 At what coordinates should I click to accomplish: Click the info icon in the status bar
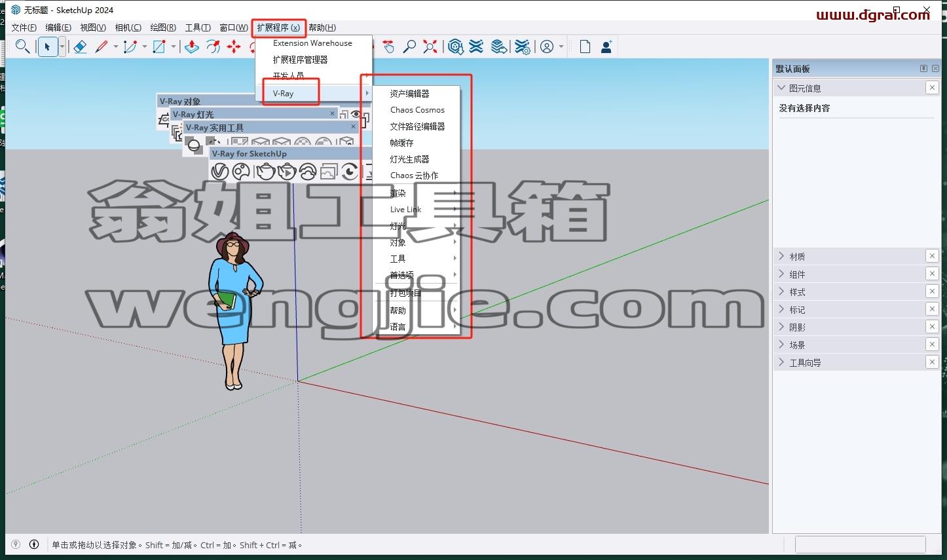34,544
